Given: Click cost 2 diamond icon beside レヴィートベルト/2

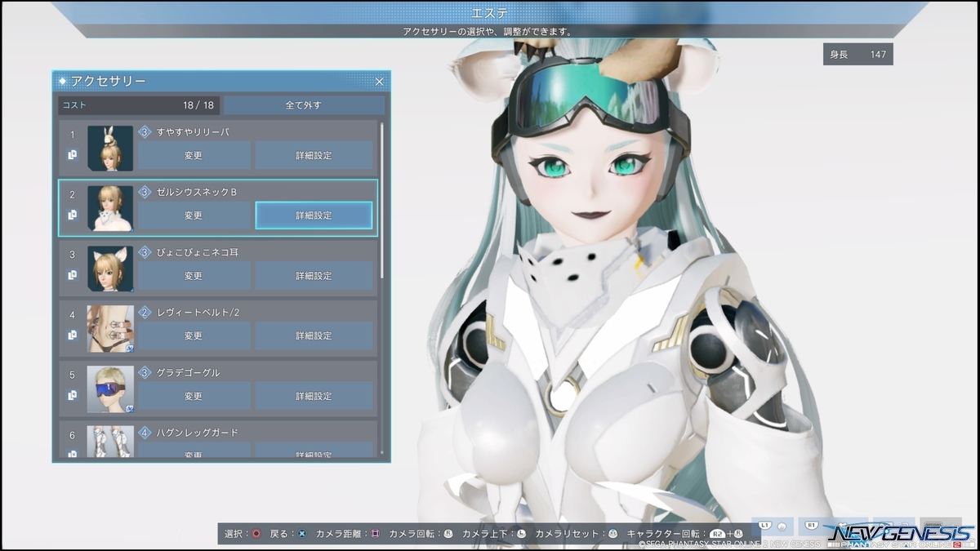Looking at the screenshot, I should [x=145, y=313].
